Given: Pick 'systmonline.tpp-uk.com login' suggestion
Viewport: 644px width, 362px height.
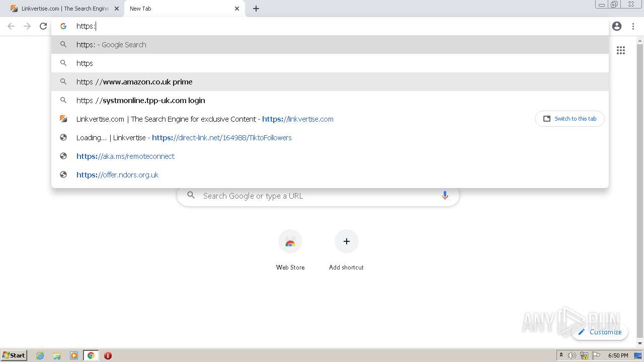Looking at the screenshot, I should 330,101.
